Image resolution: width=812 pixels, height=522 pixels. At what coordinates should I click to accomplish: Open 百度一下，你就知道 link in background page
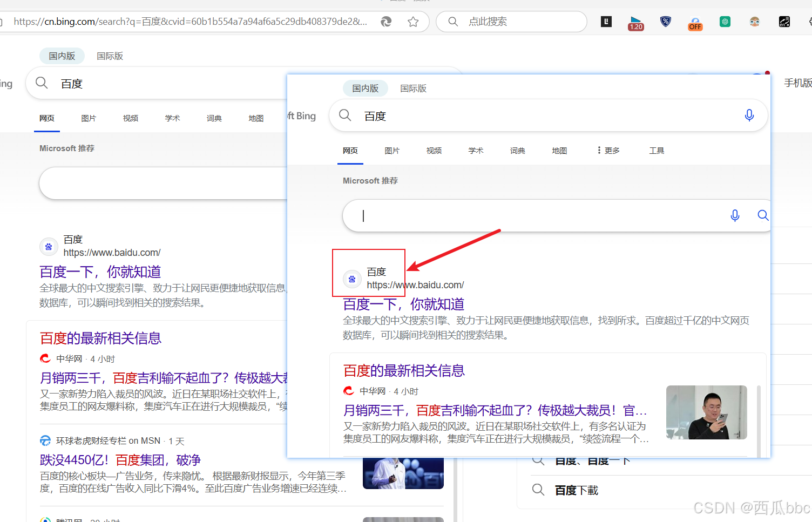tap(100, 272)
